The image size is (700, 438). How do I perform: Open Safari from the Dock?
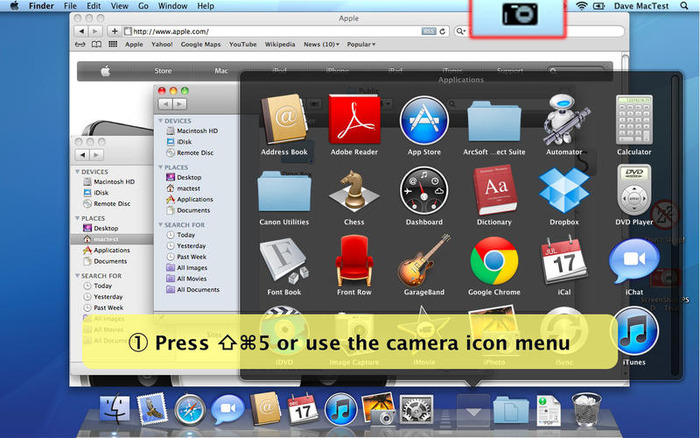coord(190,409)
